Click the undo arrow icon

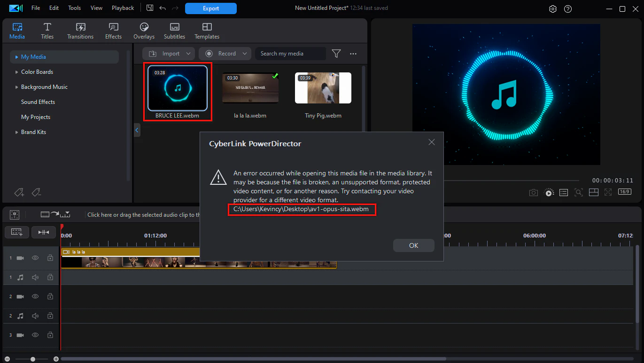163,8
